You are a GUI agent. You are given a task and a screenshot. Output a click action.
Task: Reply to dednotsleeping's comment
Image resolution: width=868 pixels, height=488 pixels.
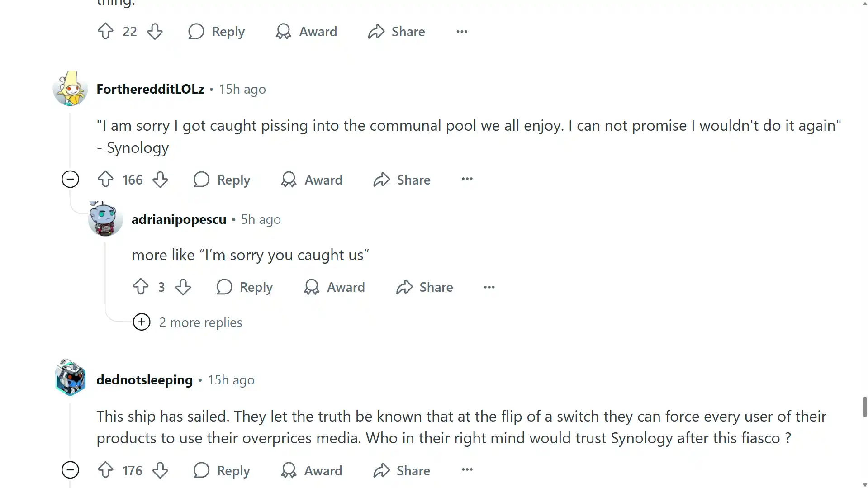click(222, 470)
